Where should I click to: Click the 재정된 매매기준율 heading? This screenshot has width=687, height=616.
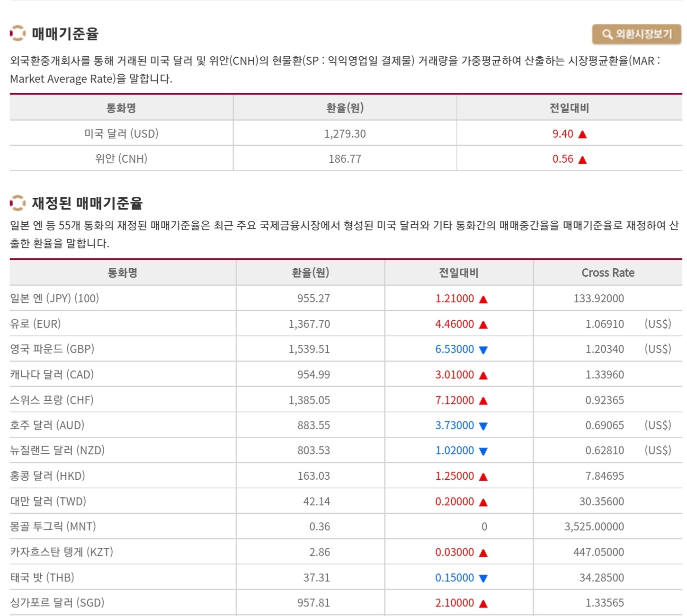coord(87,203)
